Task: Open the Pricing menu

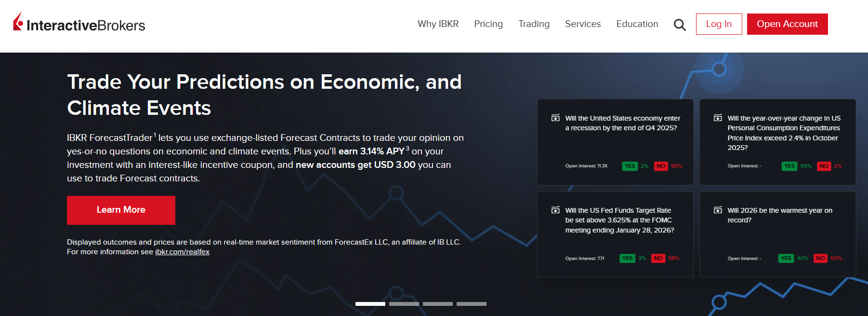Action: [488, 24]
